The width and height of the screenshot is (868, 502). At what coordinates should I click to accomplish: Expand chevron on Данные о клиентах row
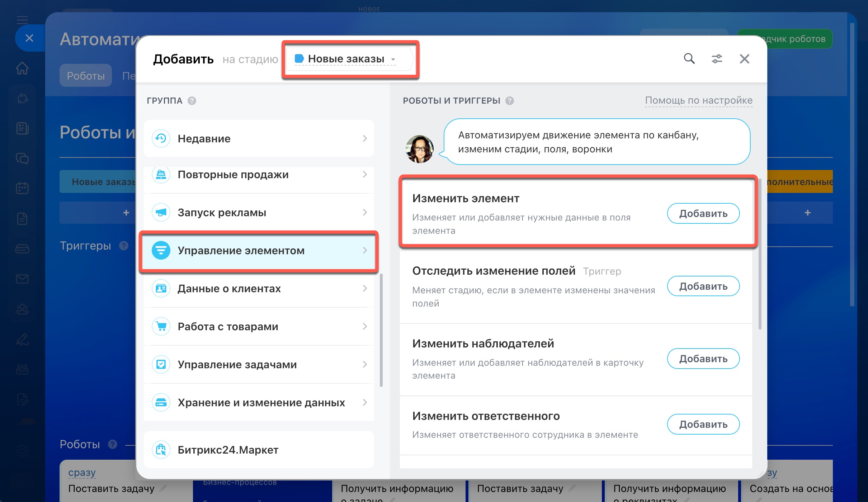point(365,288)
